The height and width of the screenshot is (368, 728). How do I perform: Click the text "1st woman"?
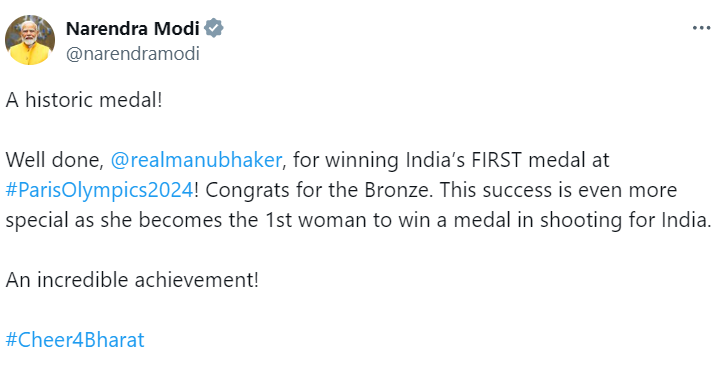[x=316, y=220]
